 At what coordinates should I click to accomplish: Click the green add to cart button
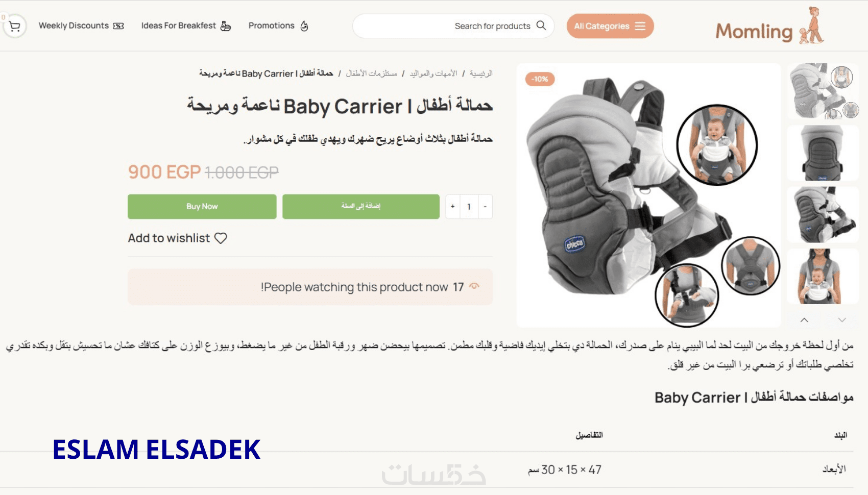pos(361,207)
